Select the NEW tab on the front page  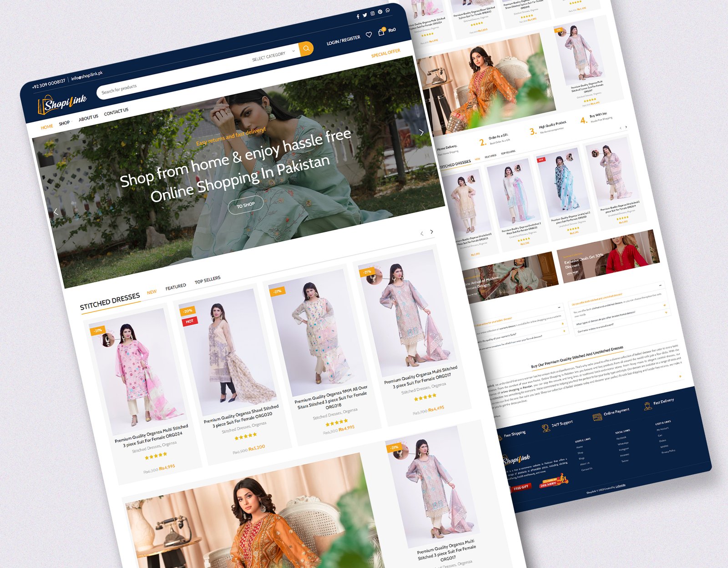(152, 292)
